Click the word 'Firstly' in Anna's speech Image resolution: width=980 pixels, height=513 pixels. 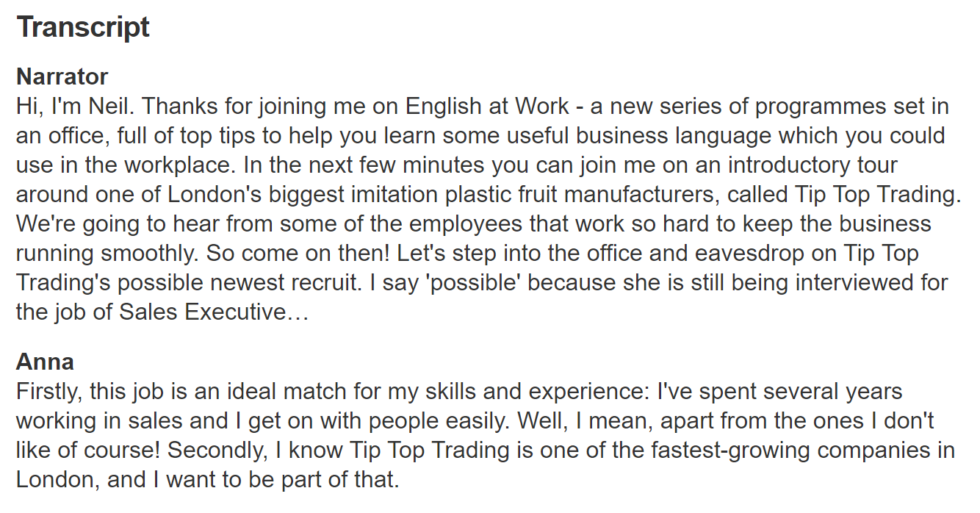coord(49,392)
